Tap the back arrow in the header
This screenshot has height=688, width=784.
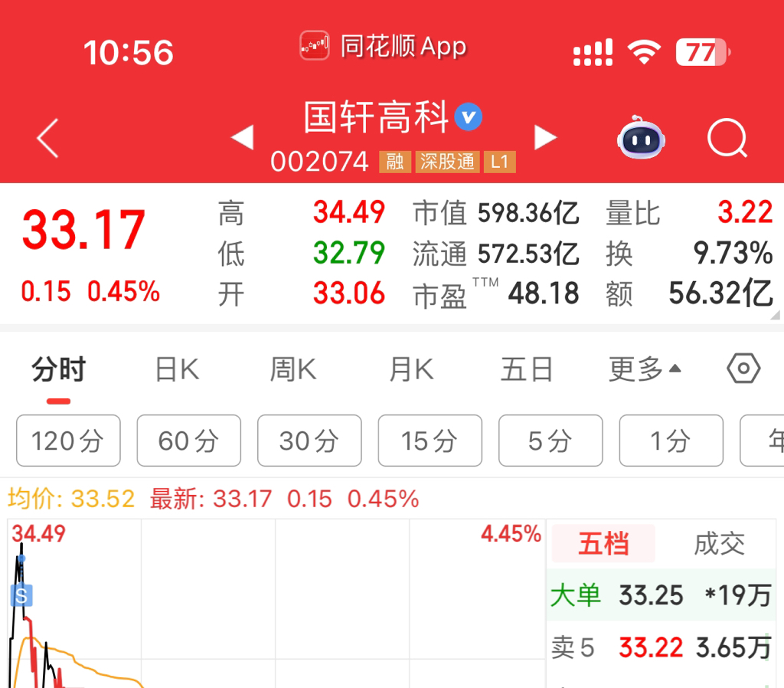pyautogui.click(x=48, y=138)
